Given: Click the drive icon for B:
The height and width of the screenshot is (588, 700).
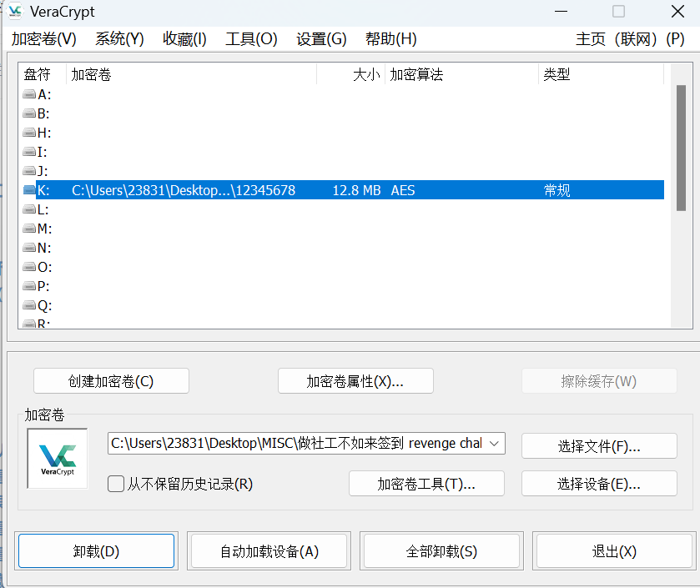Looking at the screenshot, I should pyautogui.click(x=29, y=113).
